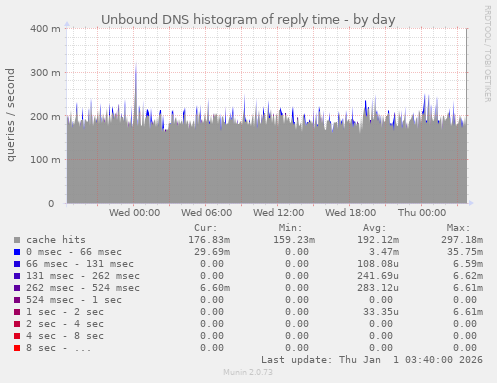This screenshot has height=383, width=497.
Task: Click the 'Max:' column header
Action: (458, 228)
